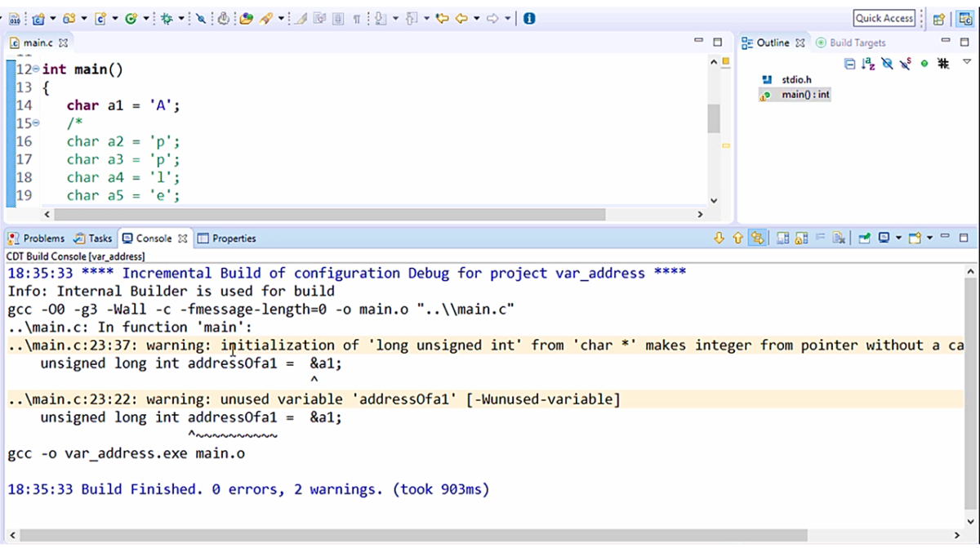Open the Debug launch dropdown arrow
Screen dimensions: 980x548
[x=181, y=18]
